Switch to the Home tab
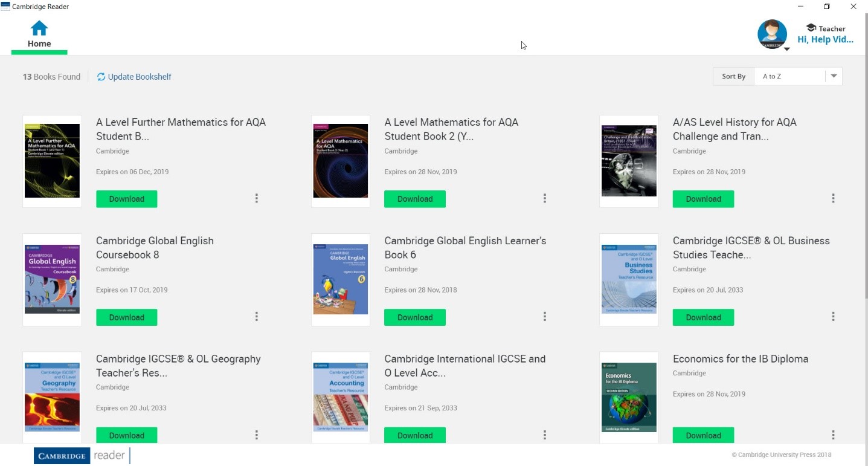 (x=39, y=44)
